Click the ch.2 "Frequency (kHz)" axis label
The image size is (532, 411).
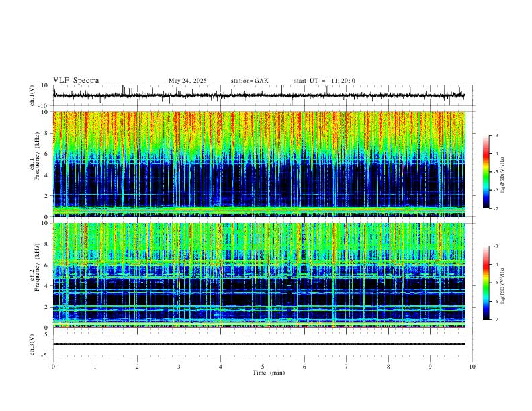point(38,267)
